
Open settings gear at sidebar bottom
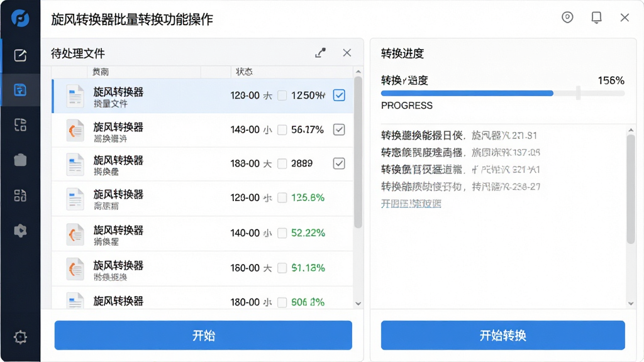(x=20, y=337)
